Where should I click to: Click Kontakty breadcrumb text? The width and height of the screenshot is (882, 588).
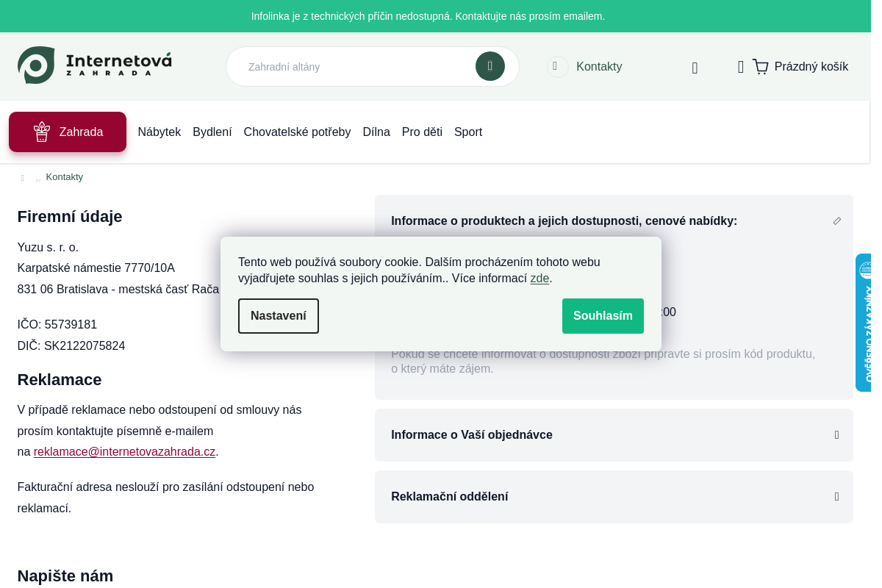click(65, 177)
